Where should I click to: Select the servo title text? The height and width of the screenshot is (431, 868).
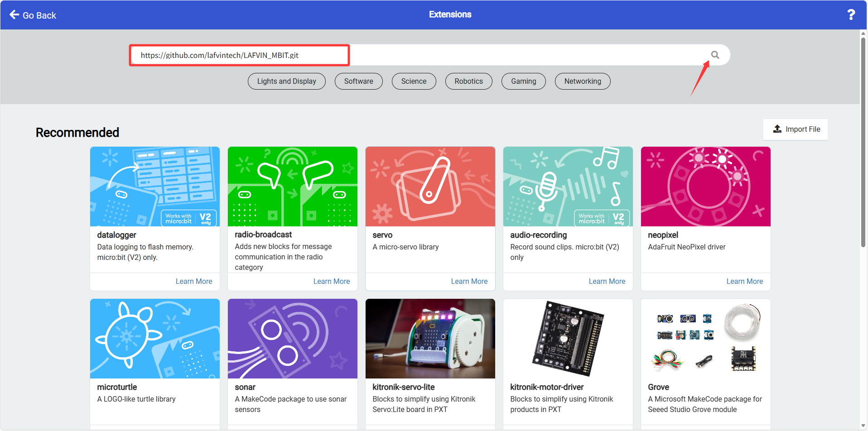point(382,235)
